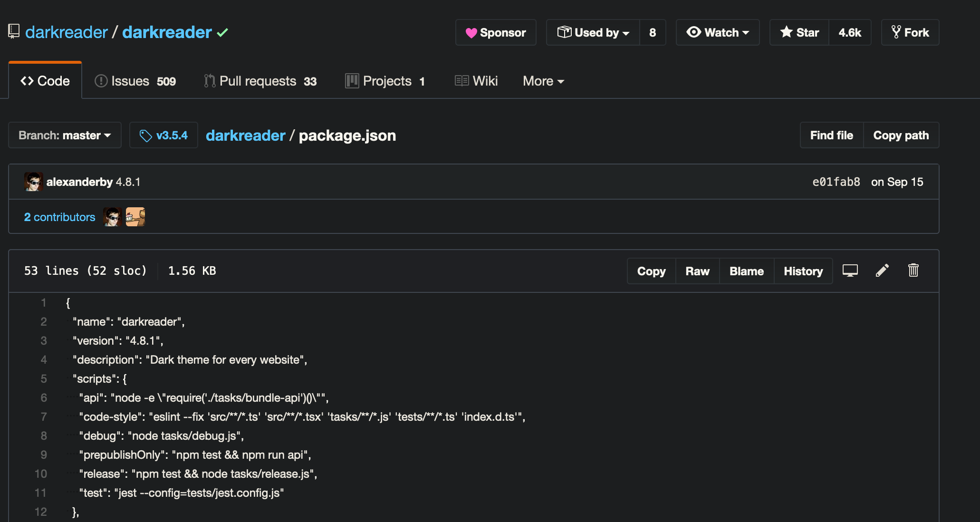Click the repository book icon
This screenshot has height=522, width=980.
(x=14, y=32)
